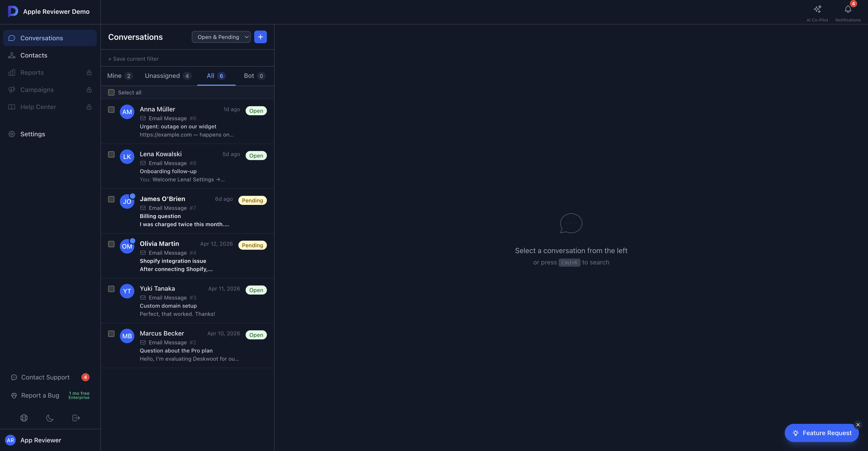Click Save current filter link
Viewport: 868px width, 451px height.
[x=133, y=59]
